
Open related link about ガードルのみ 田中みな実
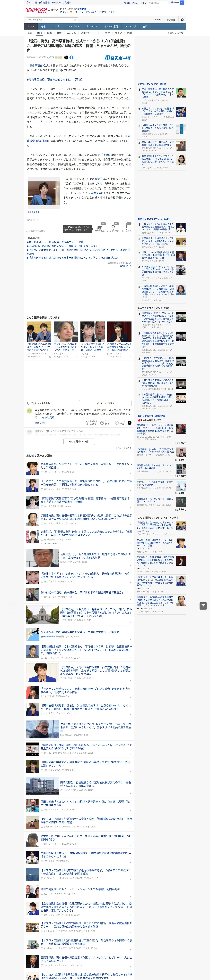click(55, 242)
